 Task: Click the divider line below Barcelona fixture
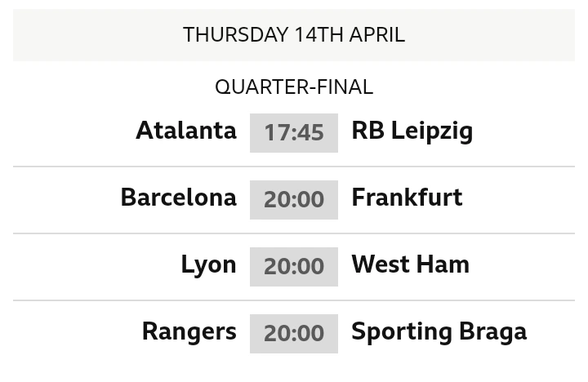pos(294,233)
